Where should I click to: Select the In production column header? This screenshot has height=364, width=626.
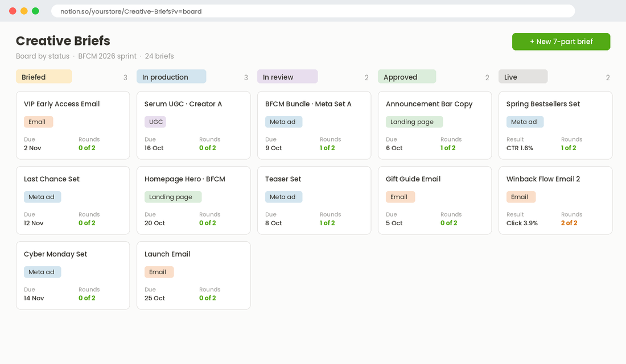click(171, 77)
